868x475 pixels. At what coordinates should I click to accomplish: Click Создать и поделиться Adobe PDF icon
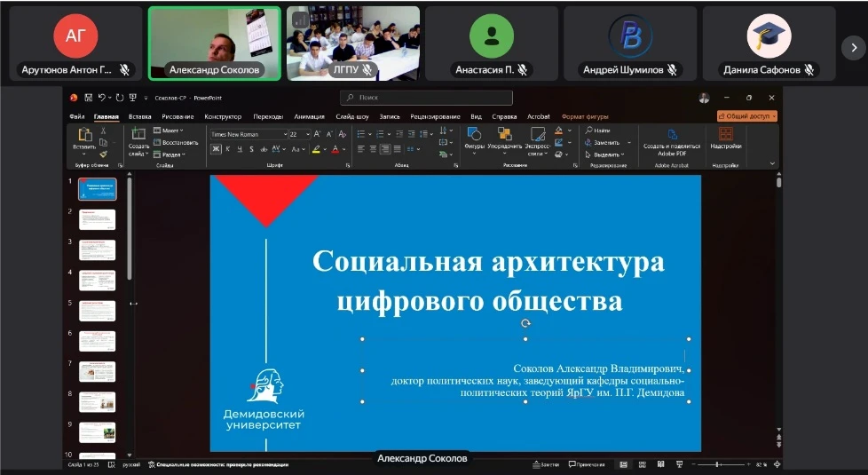(672, 135)
